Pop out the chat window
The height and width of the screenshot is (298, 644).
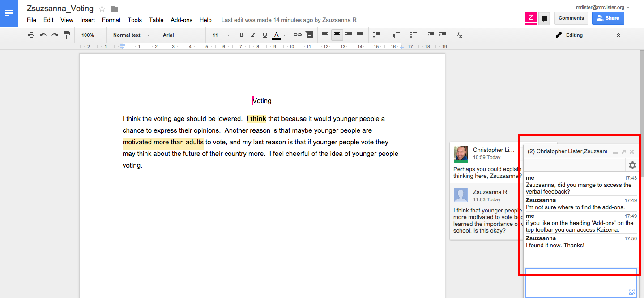point(623,152)
